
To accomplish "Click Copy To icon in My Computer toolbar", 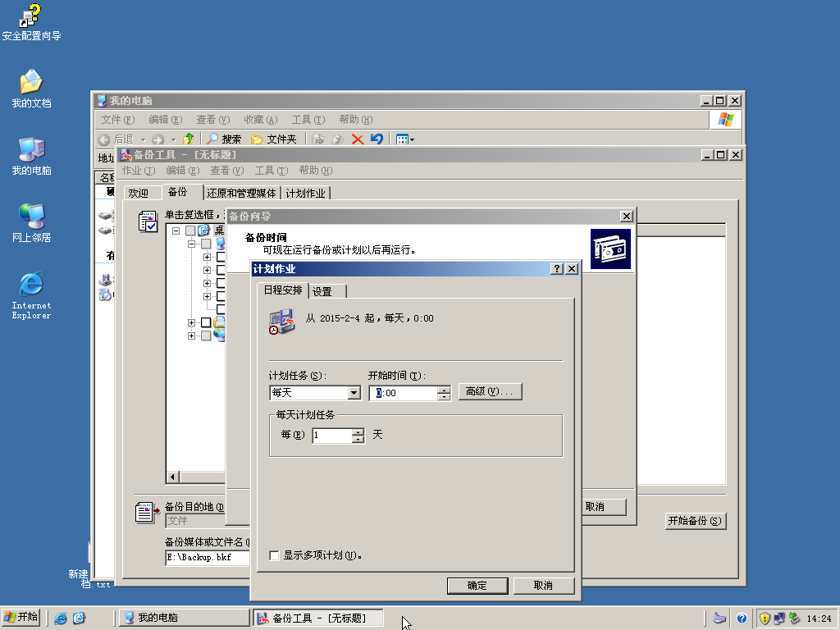I will 337,139.
